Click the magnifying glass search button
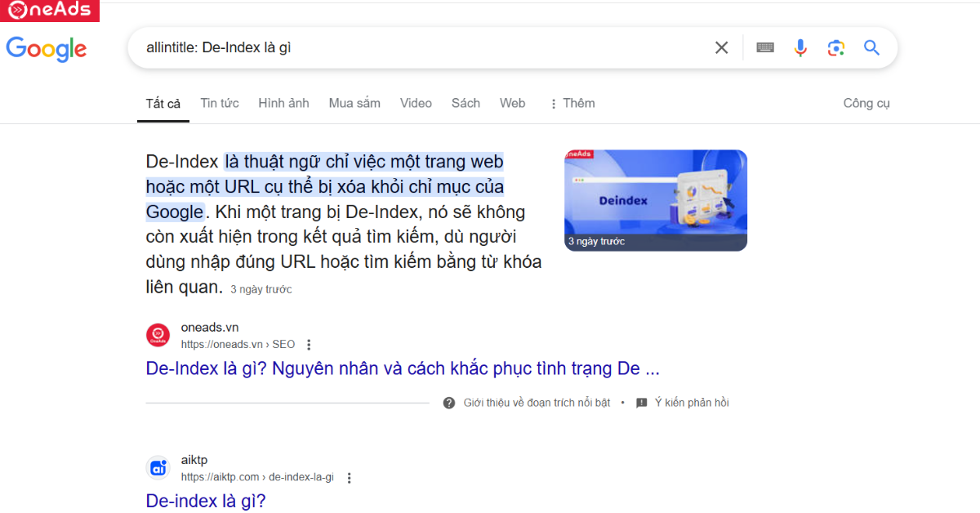The image size is (980, 513). coord(871,48)
